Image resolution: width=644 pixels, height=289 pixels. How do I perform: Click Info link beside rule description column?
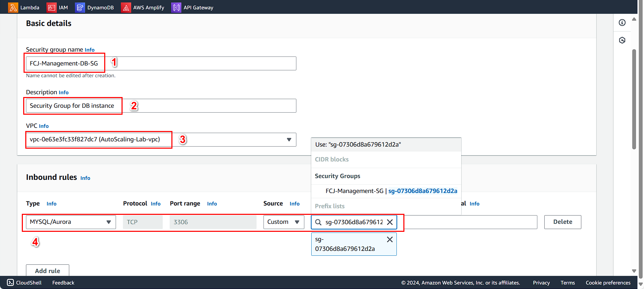[x=475, y=204]
